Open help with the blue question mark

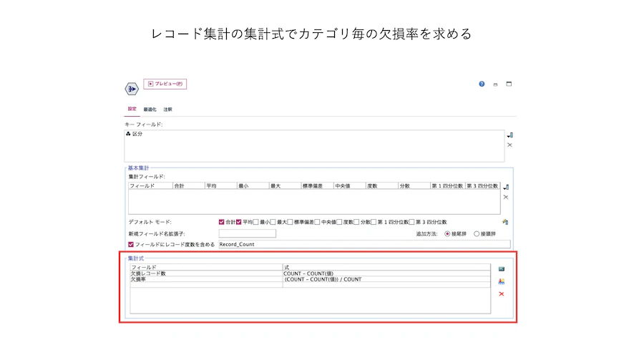click(482, 84)
